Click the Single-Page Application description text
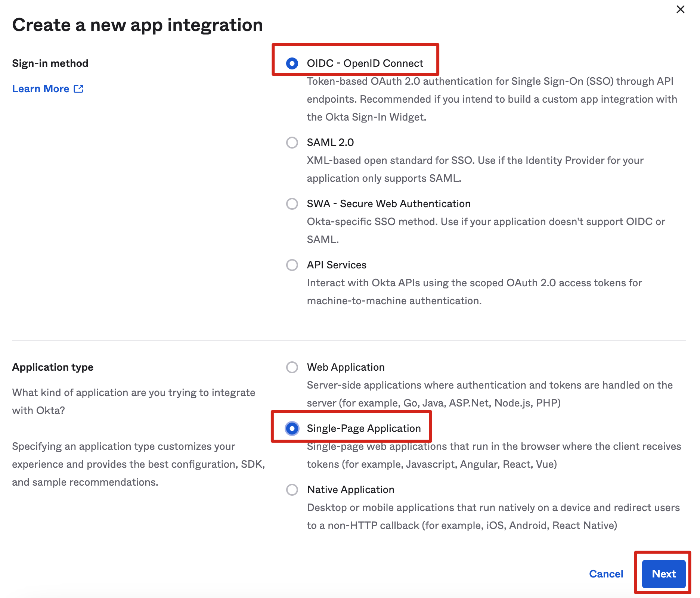Viewport: 700px width, 598px height. click(x=493, y=455)
